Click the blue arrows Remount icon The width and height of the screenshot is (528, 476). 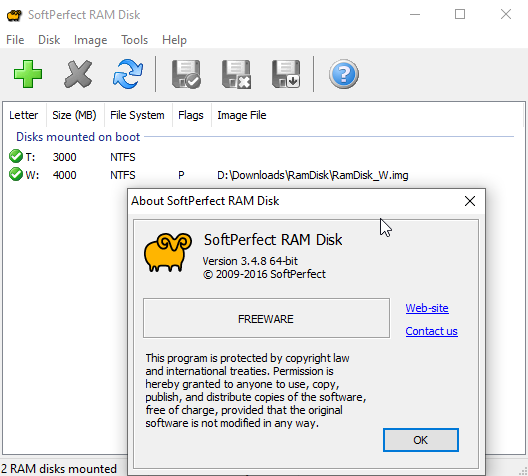[128, 74]
